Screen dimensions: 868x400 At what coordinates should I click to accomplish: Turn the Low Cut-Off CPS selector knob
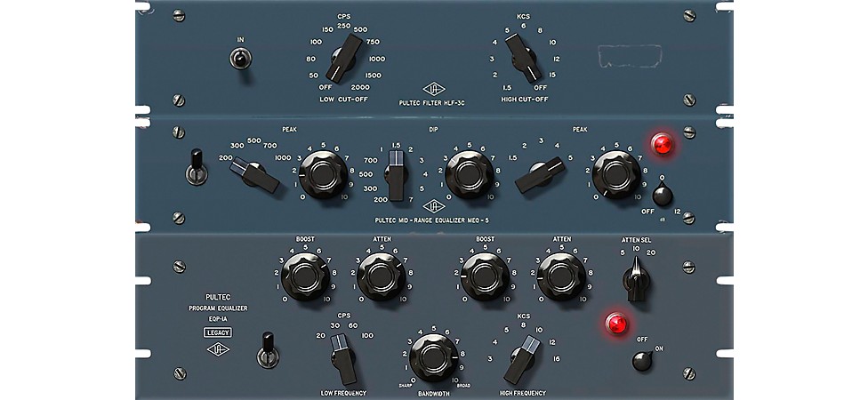point(344,58)
